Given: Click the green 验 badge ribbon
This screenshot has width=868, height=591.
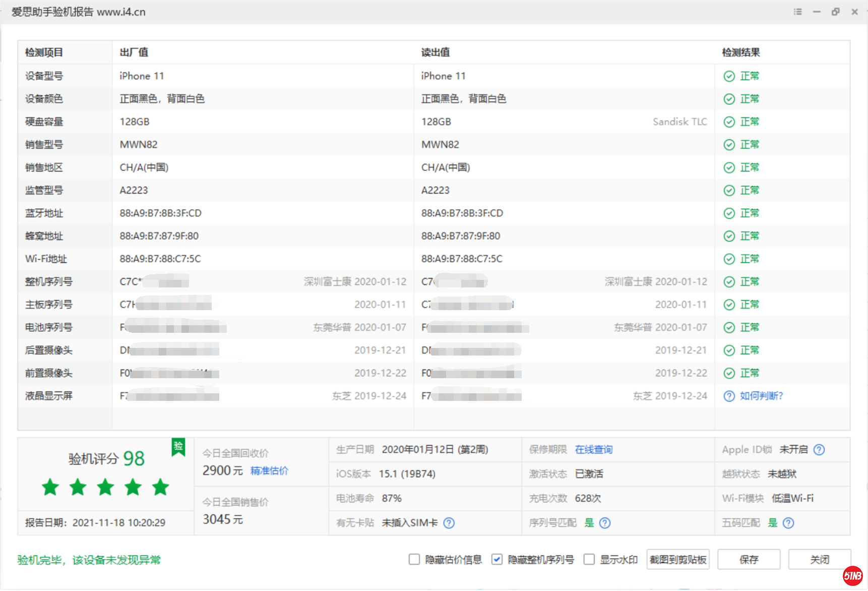Looking at the screenshot, I should coord(178,447).
